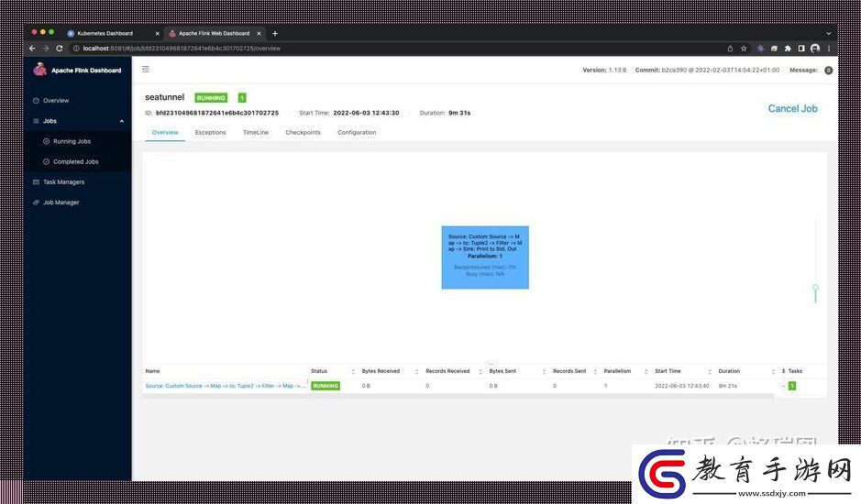The height and width of the screenshot is (504, 861).
Task: Adjust the graph zoom slider handle
Action: (x=815, y=288)
